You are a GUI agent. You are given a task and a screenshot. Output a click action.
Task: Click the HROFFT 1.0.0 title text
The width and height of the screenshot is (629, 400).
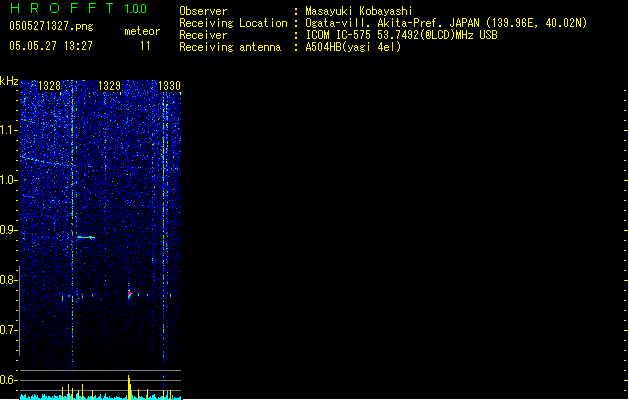78,8
